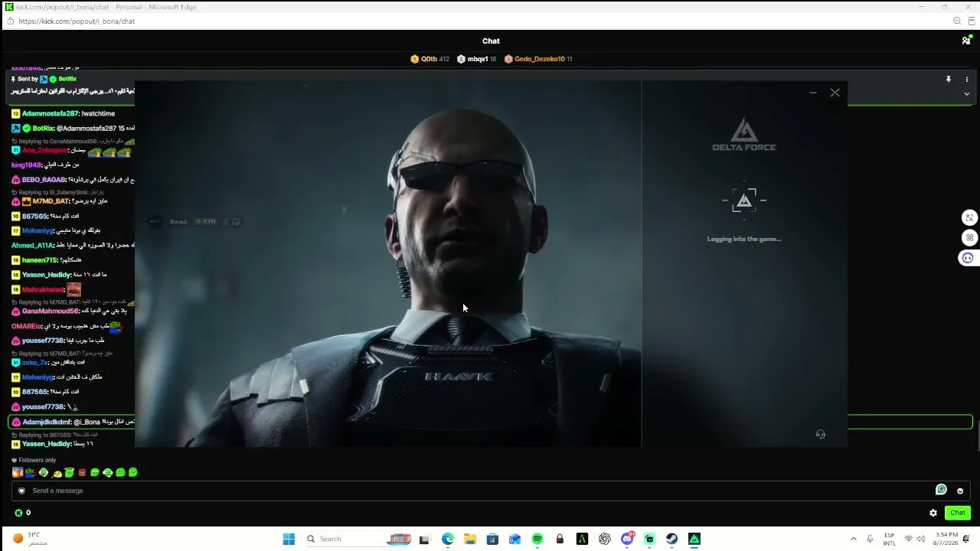Open pinned message three-dot options menu
The image size is (980, 551).
pyautogui.click(x=966, y=79)
